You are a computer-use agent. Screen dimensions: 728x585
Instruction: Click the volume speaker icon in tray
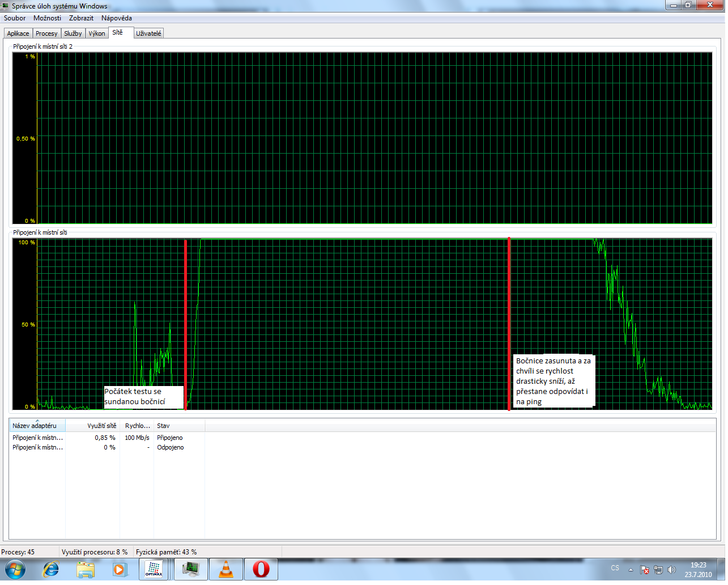coord(672,570)
